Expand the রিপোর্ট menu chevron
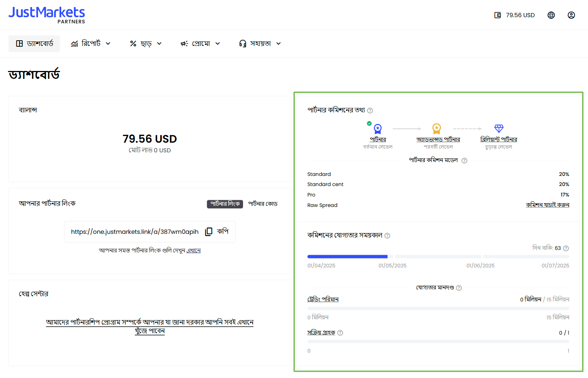The width and height of the screenshot is (588, 378). 108,44
